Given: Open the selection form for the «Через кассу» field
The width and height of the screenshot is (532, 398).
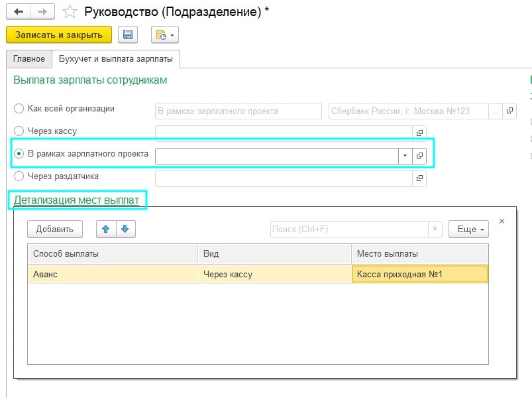Looking at the screenshot, I should (419, 133).
